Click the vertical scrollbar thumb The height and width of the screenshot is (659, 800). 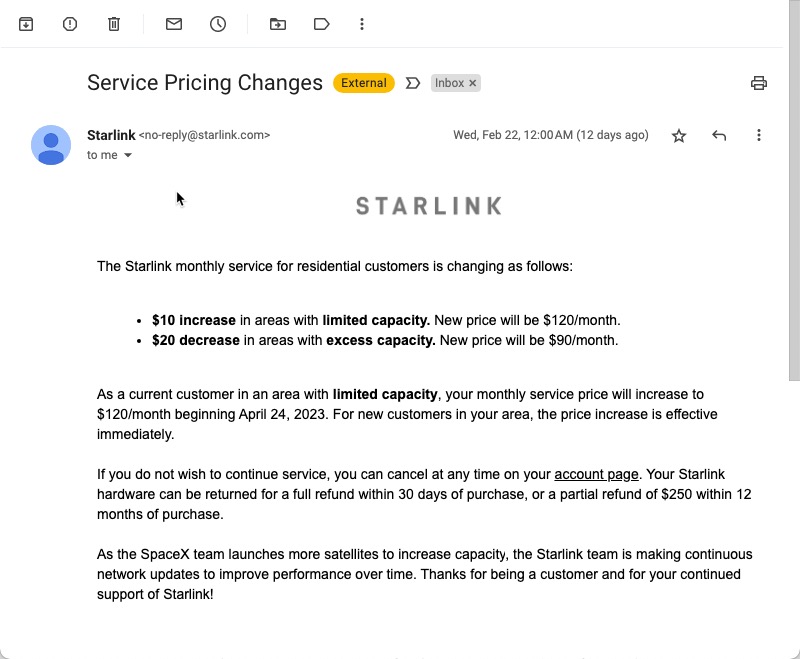[794, 190]
